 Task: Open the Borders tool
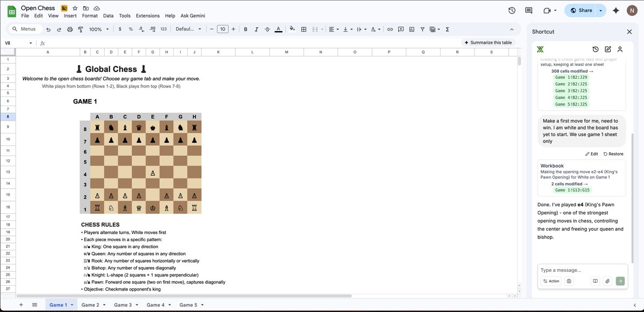tap(303, 29)
